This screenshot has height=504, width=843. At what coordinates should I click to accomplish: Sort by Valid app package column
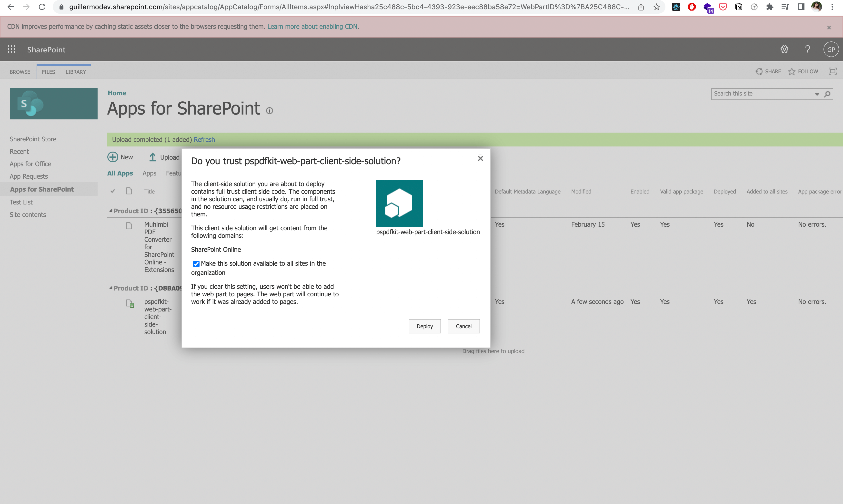pyautogui.click(x=682, y=192)
